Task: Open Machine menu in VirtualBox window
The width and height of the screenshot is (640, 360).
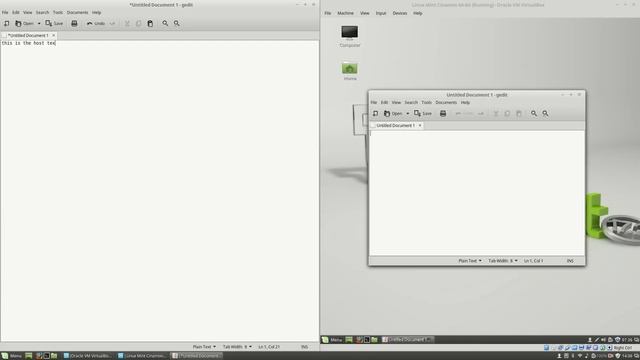Action: 345,13
